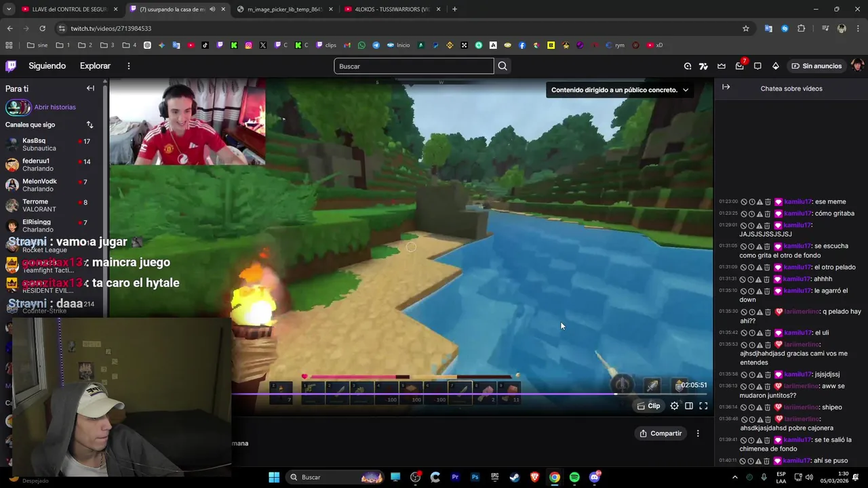This screenshot has height=488, width=868.
Task: Open the Telegram bookmark
Action: (x=376, y=45)
